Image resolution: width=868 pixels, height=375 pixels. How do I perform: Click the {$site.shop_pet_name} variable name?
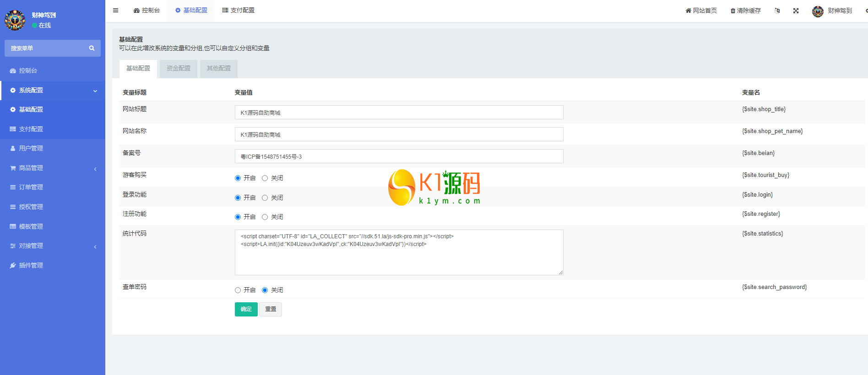click(x=772, y=131)
